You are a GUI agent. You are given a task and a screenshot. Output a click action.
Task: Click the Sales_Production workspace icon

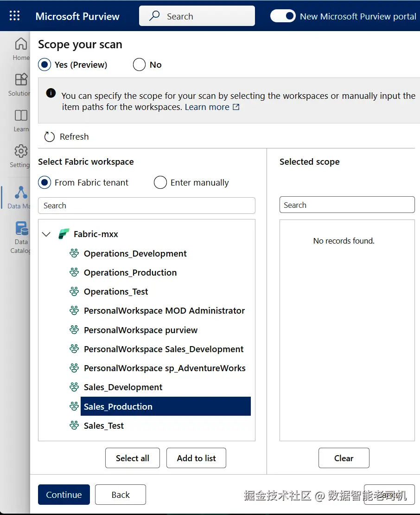[x=74, y=406]
